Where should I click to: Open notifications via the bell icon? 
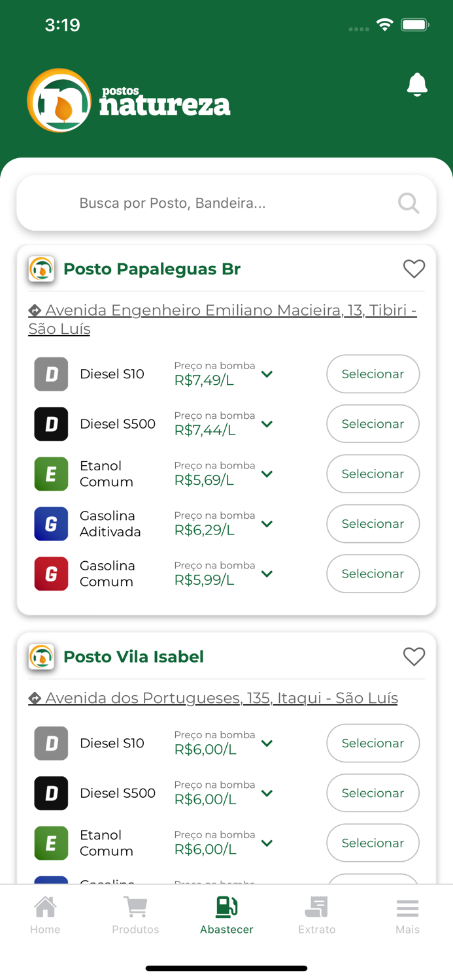(x=416, y=84)
